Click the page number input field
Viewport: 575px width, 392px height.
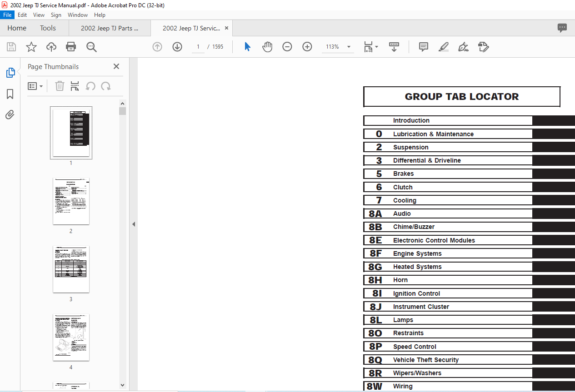click(198, 47)
